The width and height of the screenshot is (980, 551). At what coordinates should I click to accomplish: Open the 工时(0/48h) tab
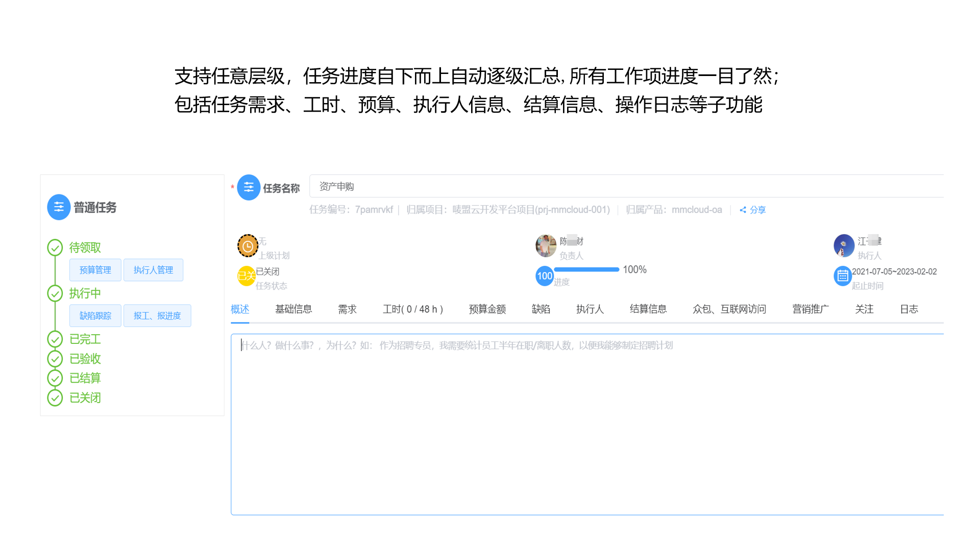412,309
